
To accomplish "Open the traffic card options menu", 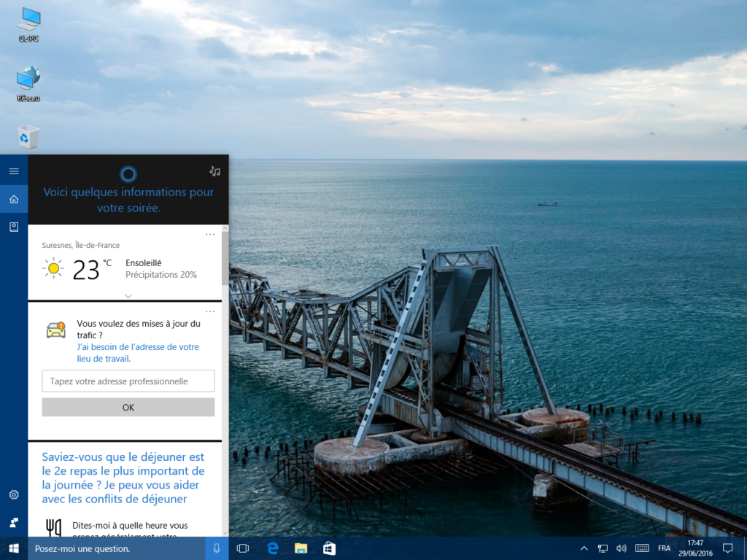I will click(x=210, y=311).
